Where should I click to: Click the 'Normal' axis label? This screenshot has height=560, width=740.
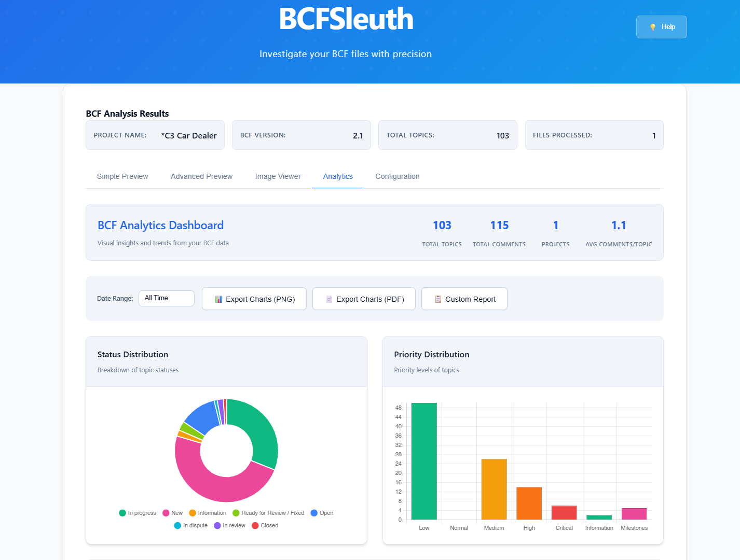(459, 528)
